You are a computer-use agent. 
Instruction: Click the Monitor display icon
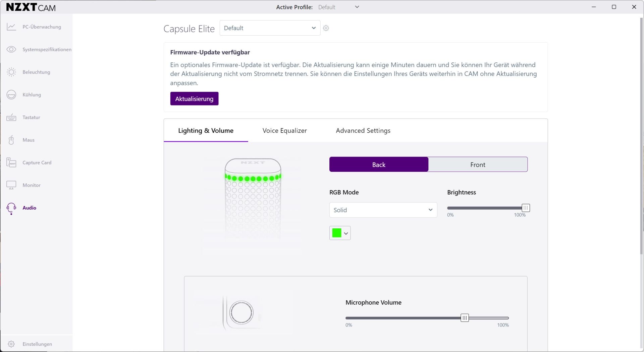[11, 185]
